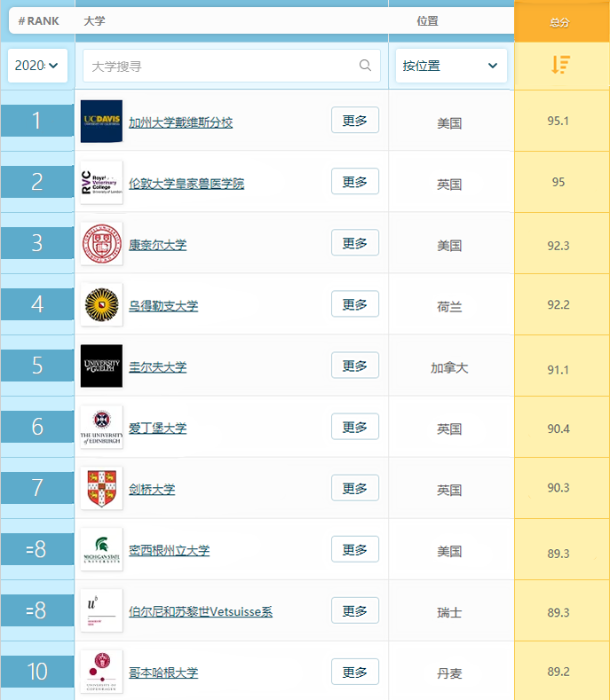Click 更多 for 伯尔尼和苏黎世Vetsuisse系
Screen dimensions: 610x700
pos(355,610)
